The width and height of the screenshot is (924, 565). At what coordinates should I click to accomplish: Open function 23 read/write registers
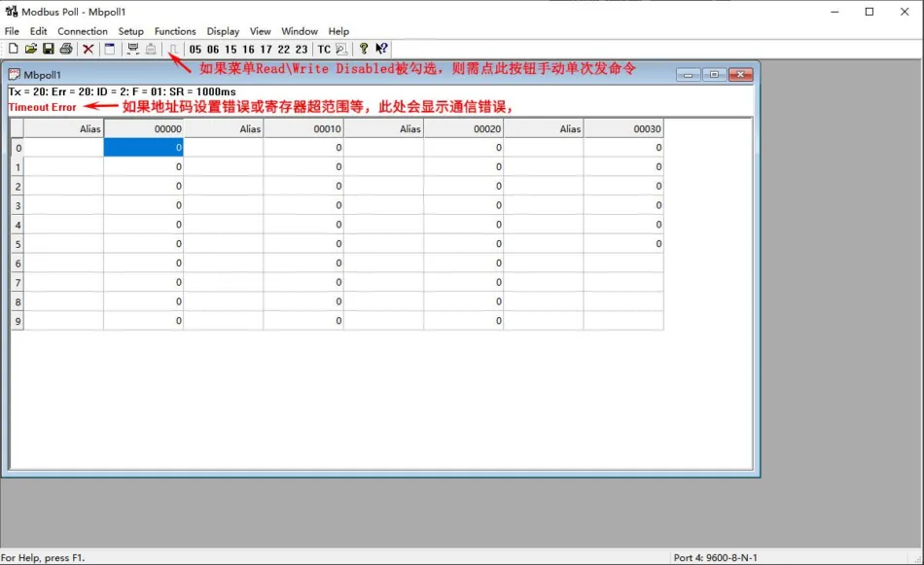302,50
